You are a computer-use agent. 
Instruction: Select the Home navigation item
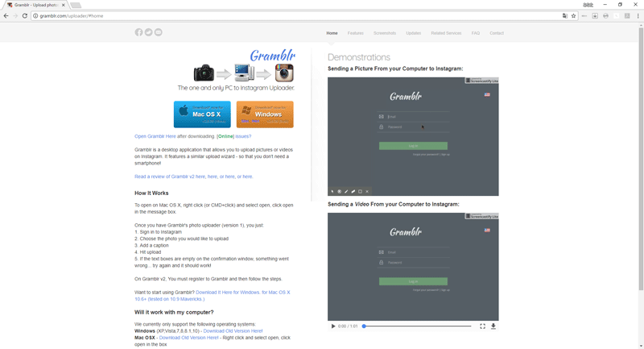332,33
